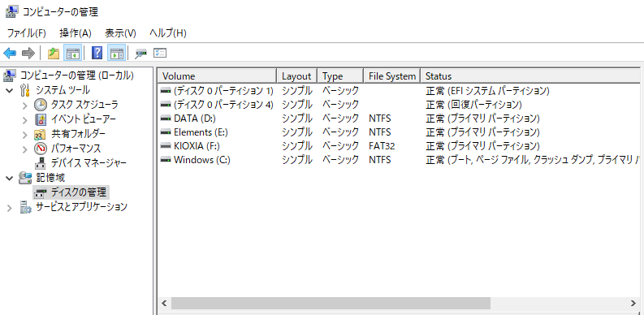Click the System Tools (システム ツール) icon
The height and width of the screenshot is (315, 644).
point(25,90)
